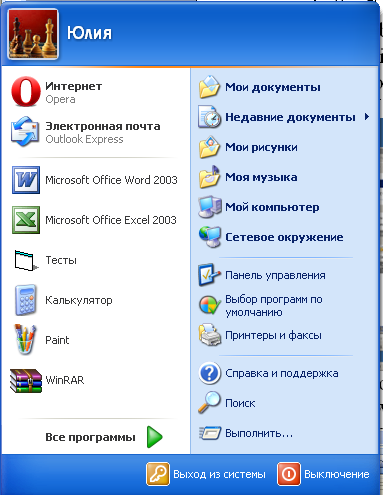The image size is (383, 495).
Task: Launch Интернет Opera entry label
Action: 74,92
